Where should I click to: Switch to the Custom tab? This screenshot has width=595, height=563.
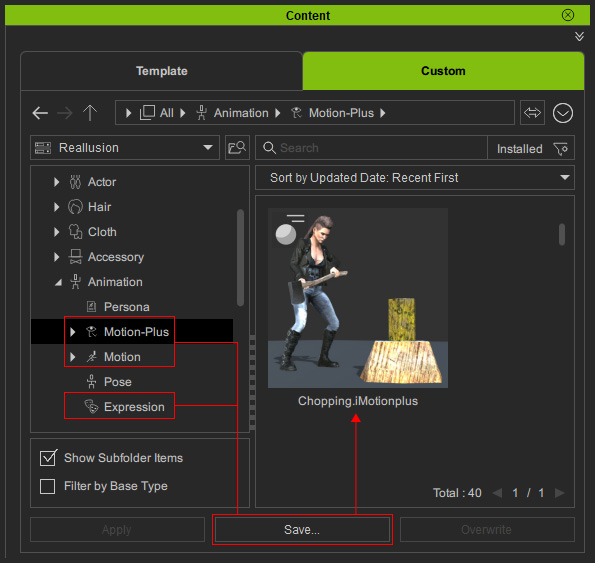(x=443, y=71)
